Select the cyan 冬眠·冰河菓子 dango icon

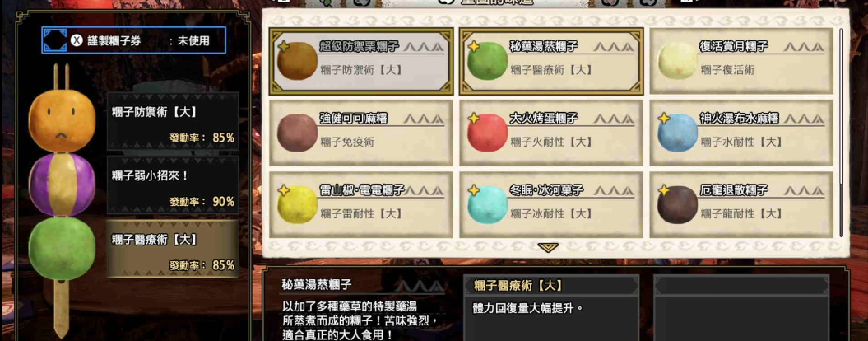click(x=487, y=204)
